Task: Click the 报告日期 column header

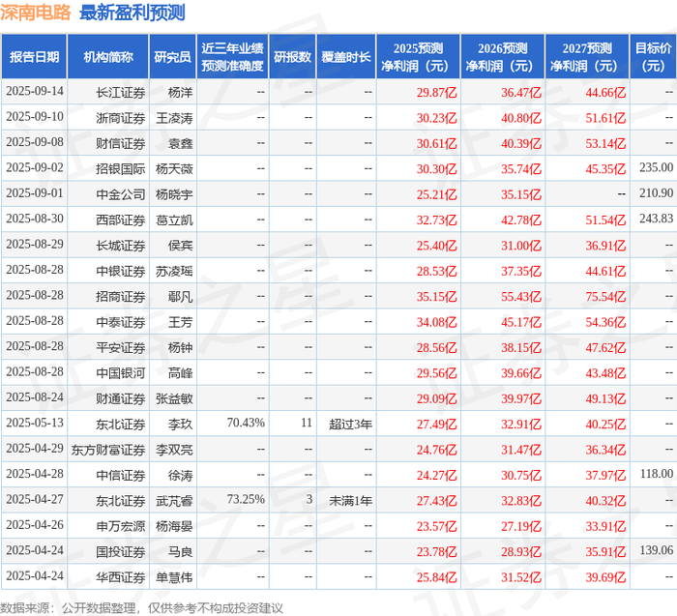Action: tap(34, 56)
